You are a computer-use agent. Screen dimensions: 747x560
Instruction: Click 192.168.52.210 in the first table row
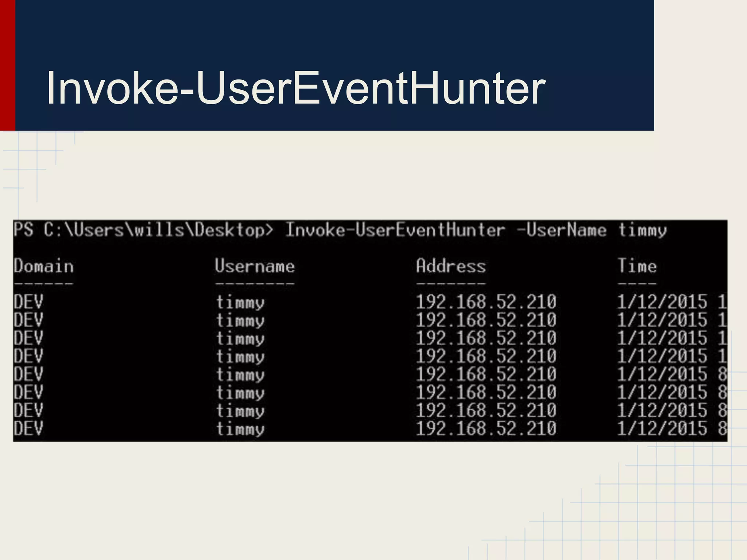[x=486, y=302]
